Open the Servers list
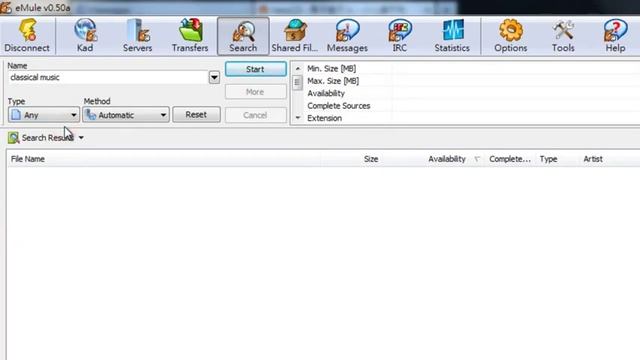Viewport: 640px width, 360px height. tap(138, 36)
